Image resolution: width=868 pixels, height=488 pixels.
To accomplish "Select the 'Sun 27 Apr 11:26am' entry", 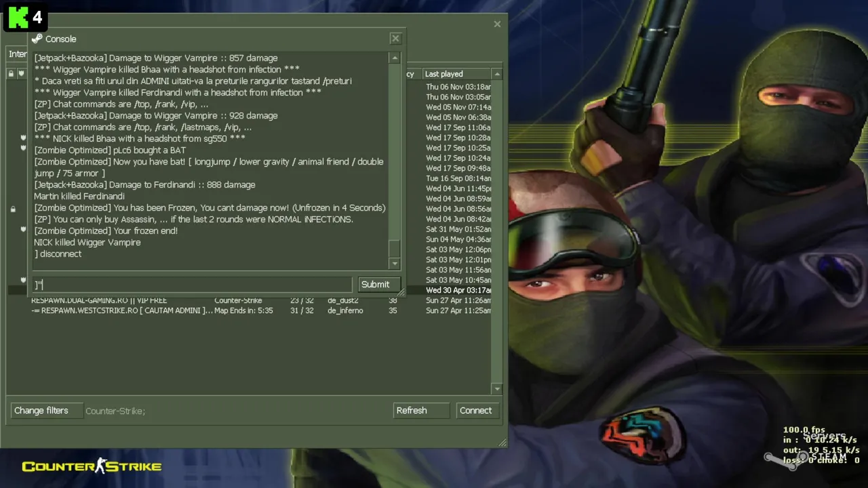I will pos(458,300).
